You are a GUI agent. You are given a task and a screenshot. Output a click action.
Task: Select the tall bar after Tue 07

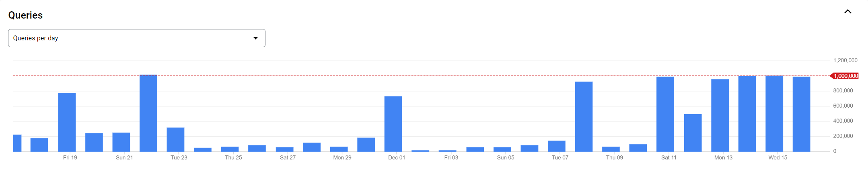(584, 117)
